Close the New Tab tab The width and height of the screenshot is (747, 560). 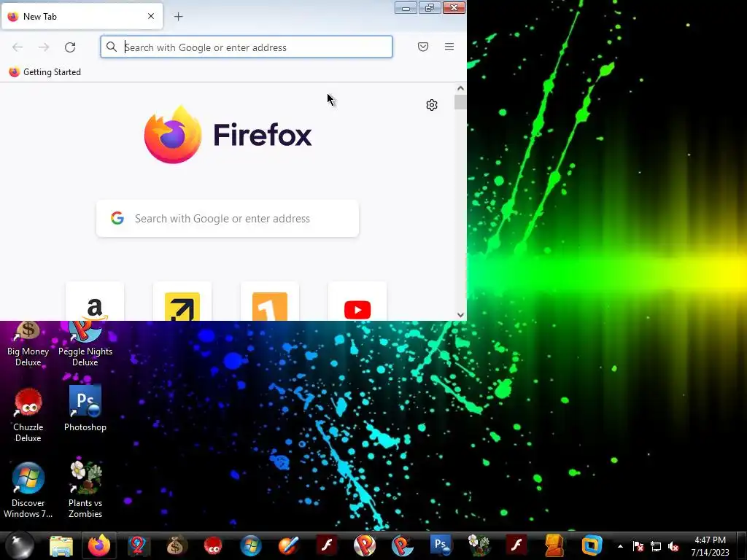[151, 16]
